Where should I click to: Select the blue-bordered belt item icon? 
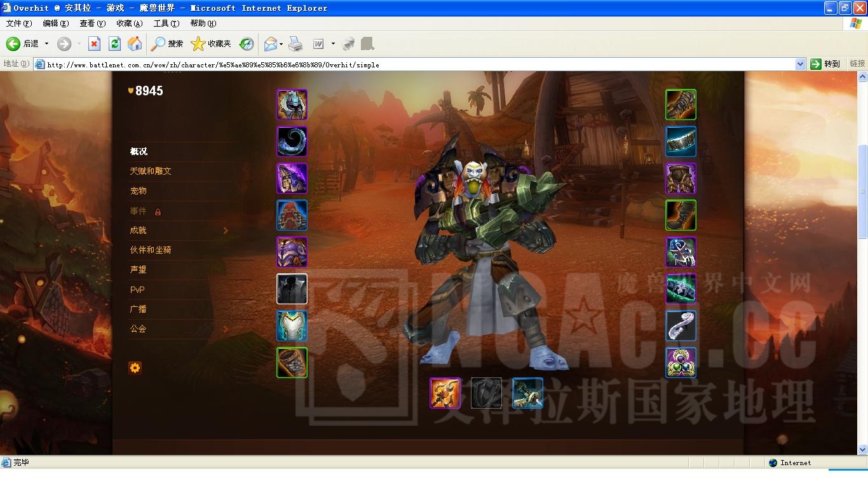tap(681, 141)
